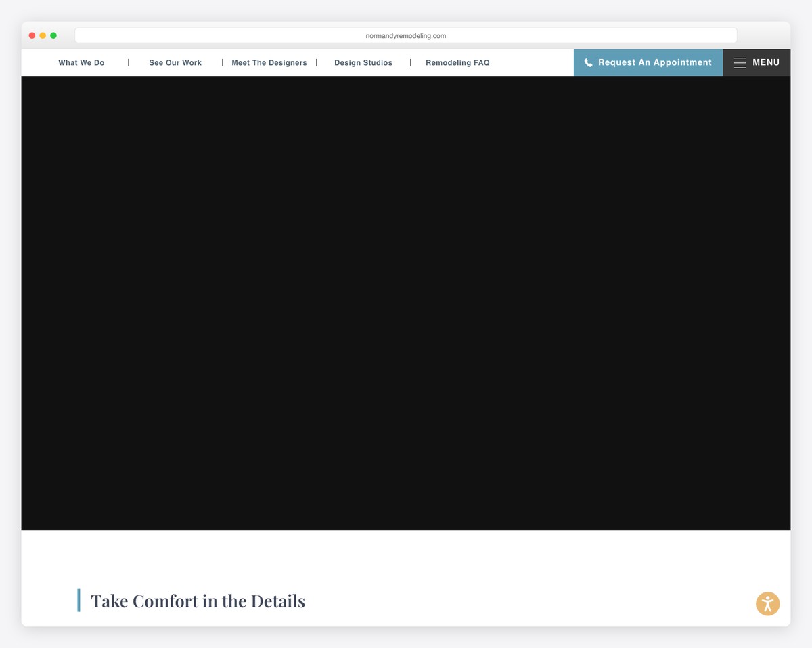Viewport: 812px width, 648px height.
Task: Click the MENU label text
Action: [766, 62]
